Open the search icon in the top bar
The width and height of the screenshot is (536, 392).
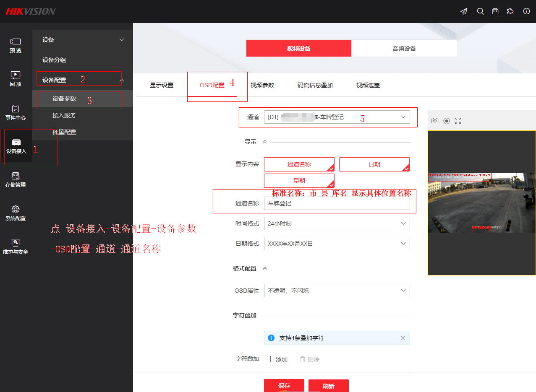tap(480, 11)
